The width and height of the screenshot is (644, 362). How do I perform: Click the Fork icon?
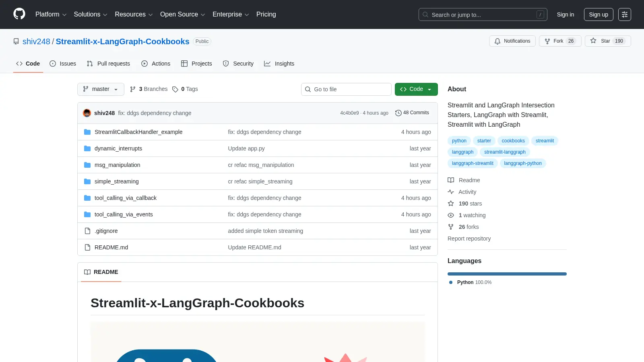547,41
